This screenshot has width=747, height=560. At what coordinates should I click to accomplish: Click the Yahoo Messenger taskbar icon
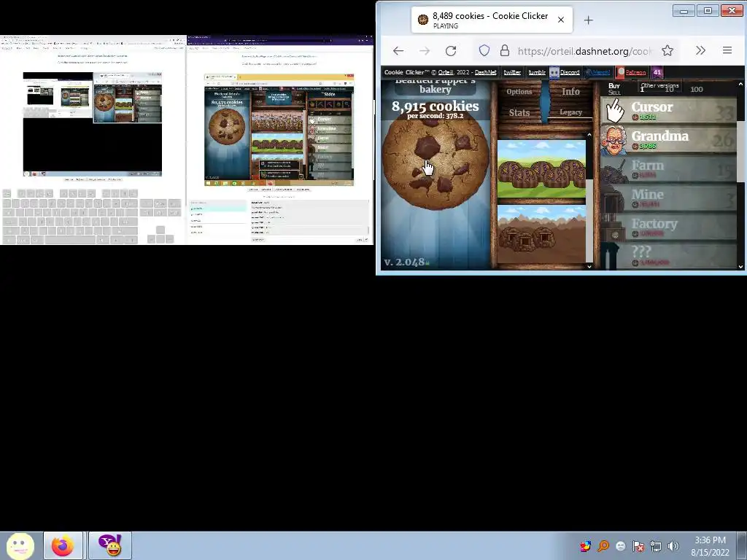point(109,545)
